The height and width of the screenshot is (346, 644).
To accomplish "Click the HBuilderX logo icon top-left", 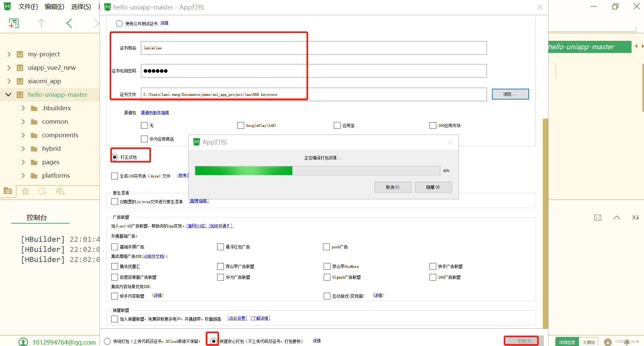I will coord(7,6).
